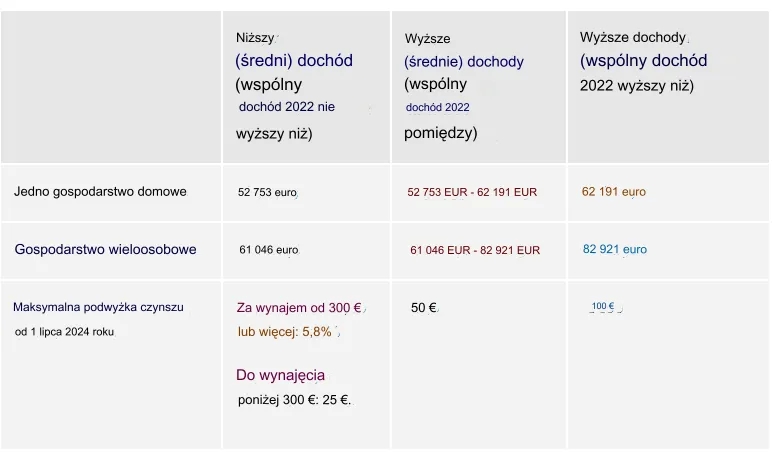Open the purple "Do wynajęcia" link
775x452 pixels.
(x=280, y=376)
